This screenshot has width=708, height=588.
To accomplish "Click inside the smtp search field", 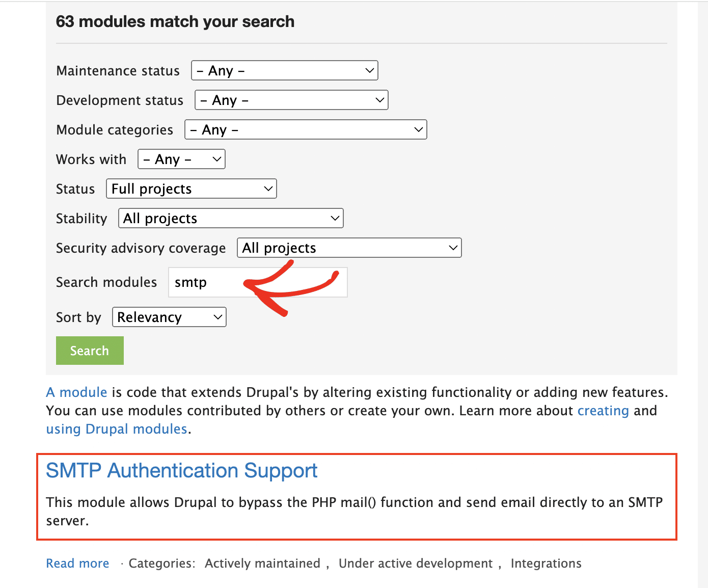I will tap(214, 282).
